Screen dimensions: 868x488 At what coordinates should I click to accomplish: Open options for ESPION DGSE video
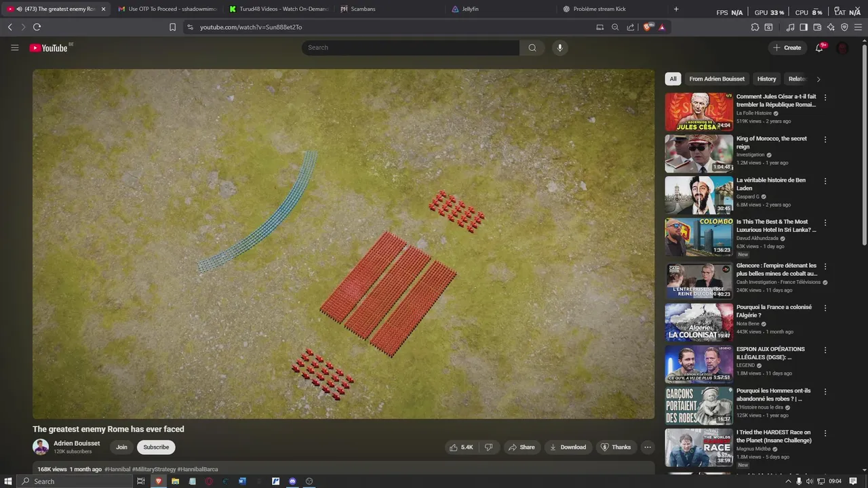click(x=825, y=350)
